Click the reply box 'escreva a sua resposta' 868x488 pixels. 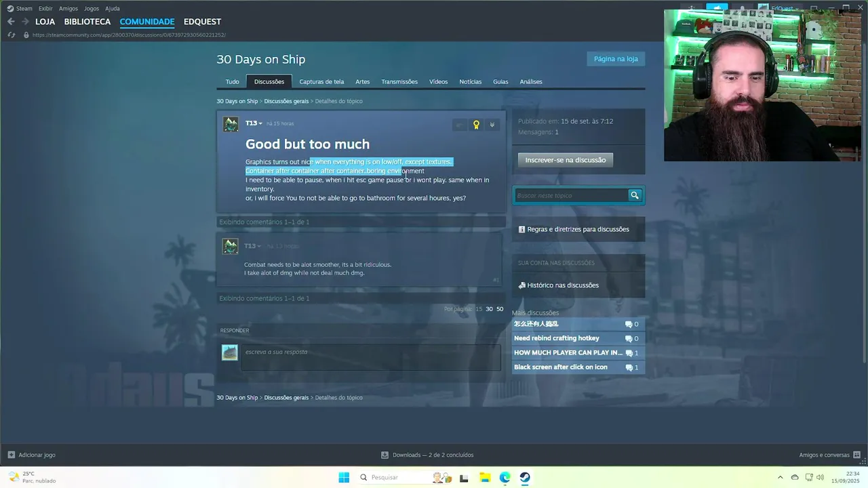point(372,357)
